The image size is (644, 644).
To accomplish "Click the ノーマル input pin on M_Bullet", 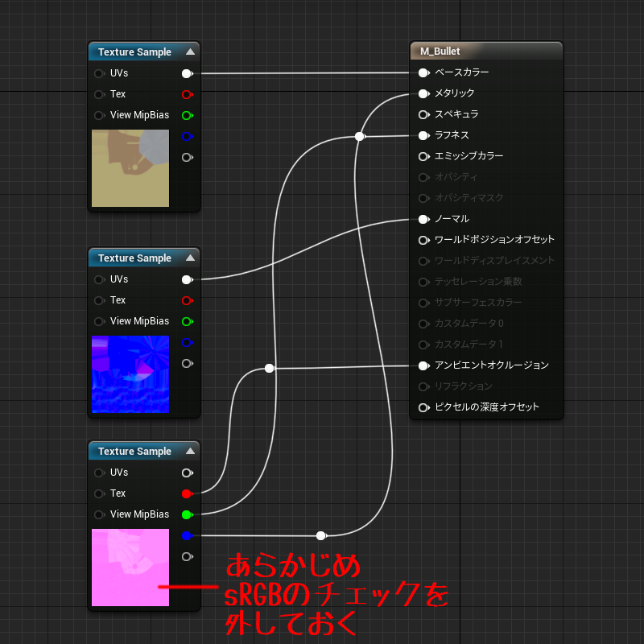I will coord(424,219).
